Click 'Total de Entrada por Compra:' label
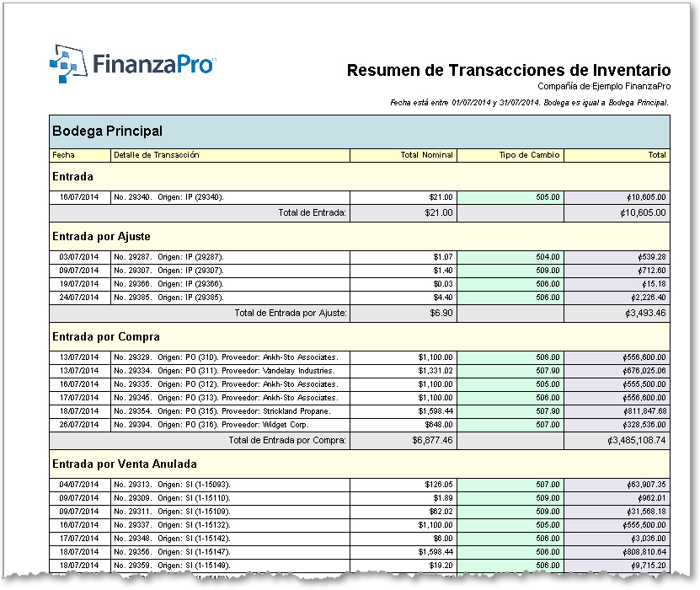700x590 pixels. 287,440
